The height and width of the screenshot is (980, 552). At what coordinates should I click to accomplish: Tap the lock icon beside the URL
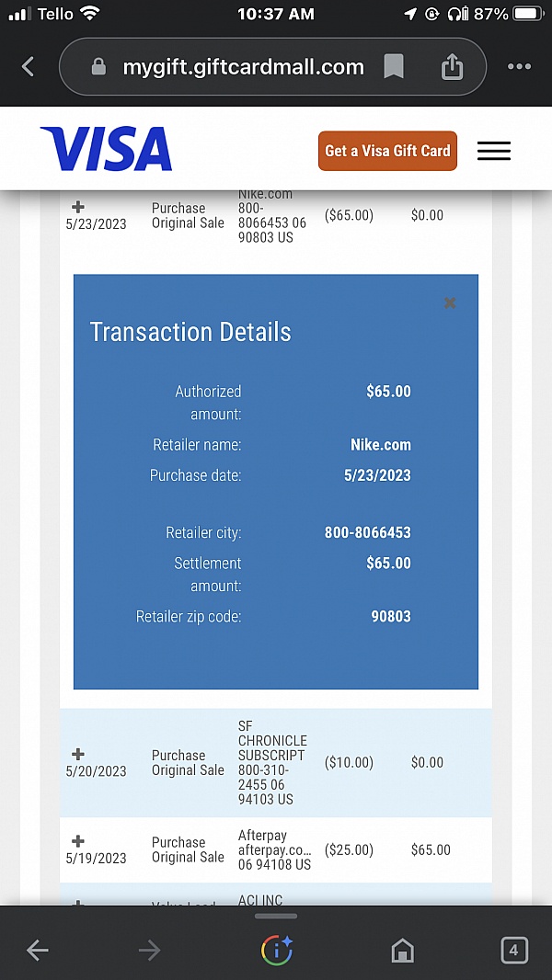tap(99, 66)
